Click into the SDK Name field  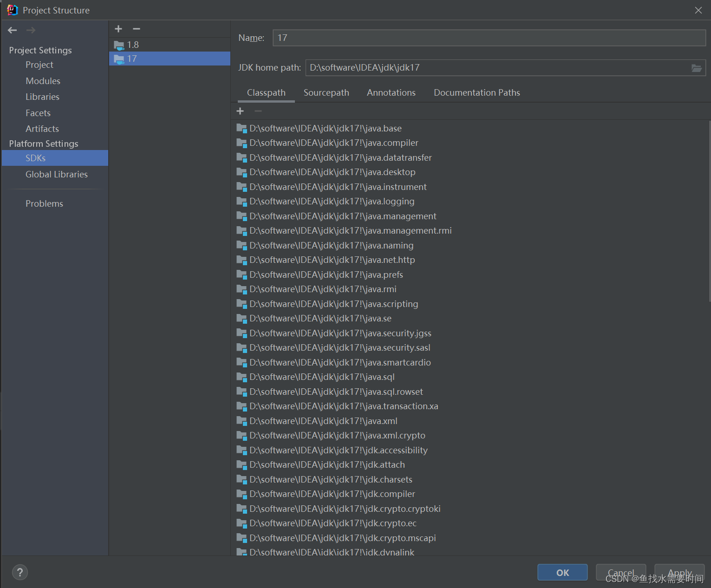pyautogui.click(x=489, y=38)
